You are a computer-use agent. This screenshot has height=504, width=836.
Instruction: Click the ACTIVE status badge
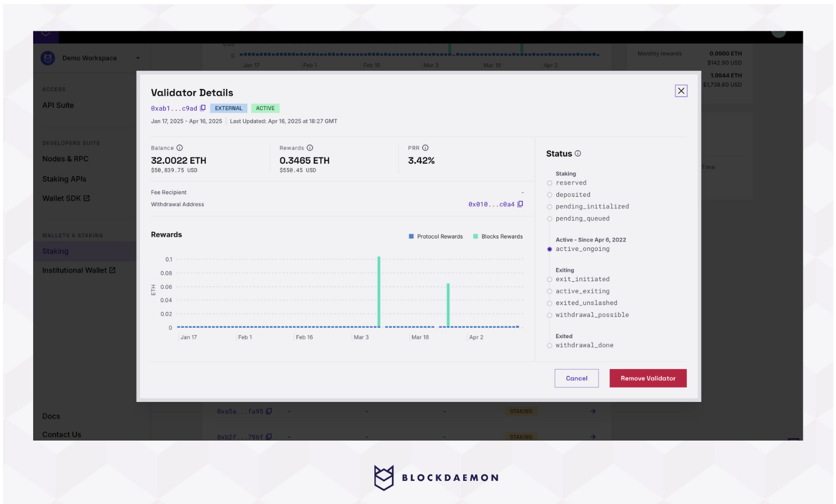tap(265, 109)
